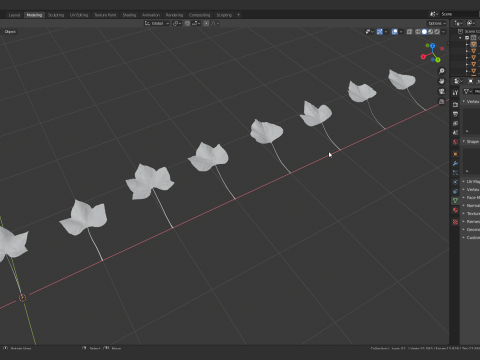Switch to the Compositing workspace tab
480x360 pixels.
point(199,15)
